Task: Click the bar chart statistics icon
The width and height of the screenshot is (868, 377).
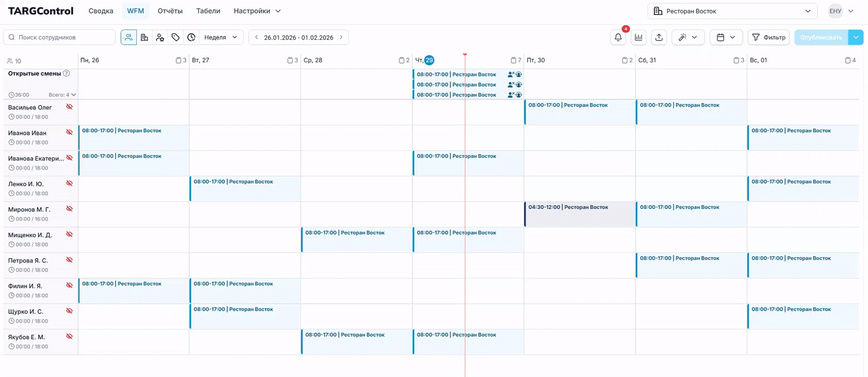Action: 638,37
